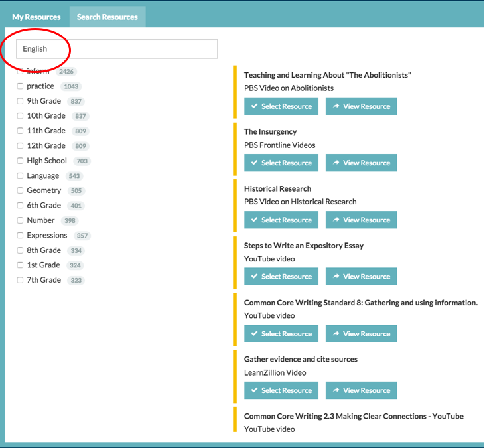Tick the High School filter checkbox
Screen dimensions: 485x448
[x=20, y=161]
